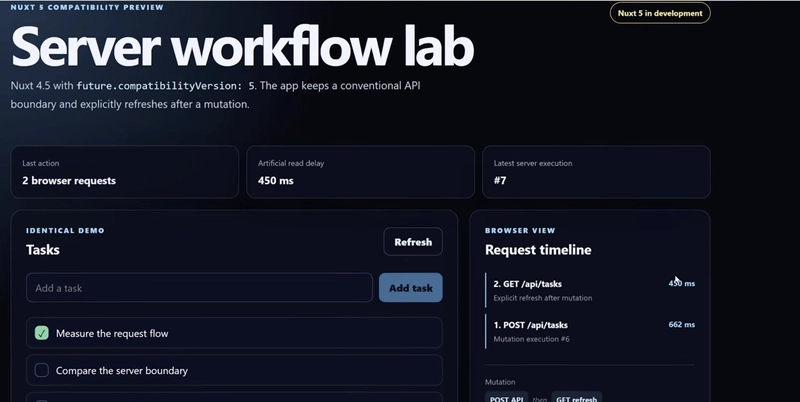Click the Nuxt 5 Compatibility Preview label

[87, 7]
